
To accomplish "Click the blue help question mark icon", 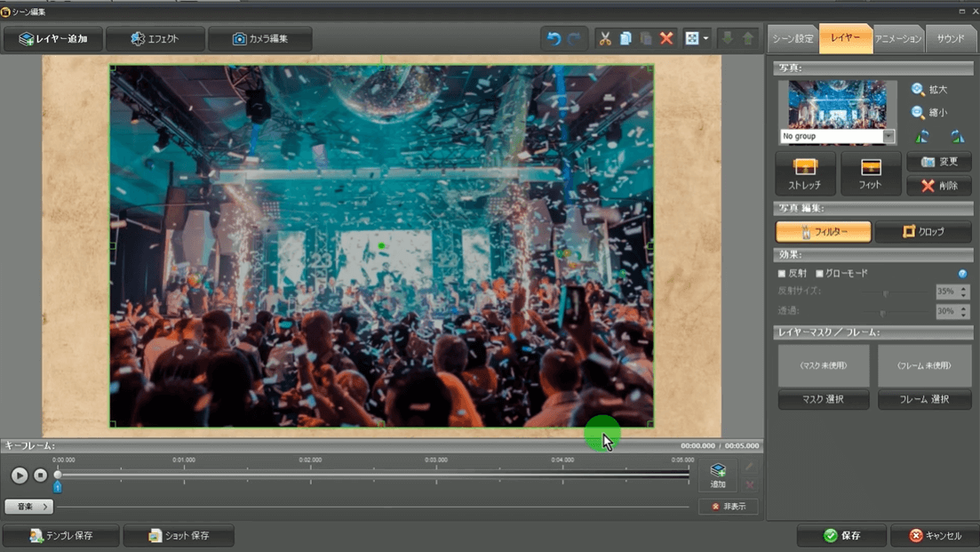I will 962,274.
